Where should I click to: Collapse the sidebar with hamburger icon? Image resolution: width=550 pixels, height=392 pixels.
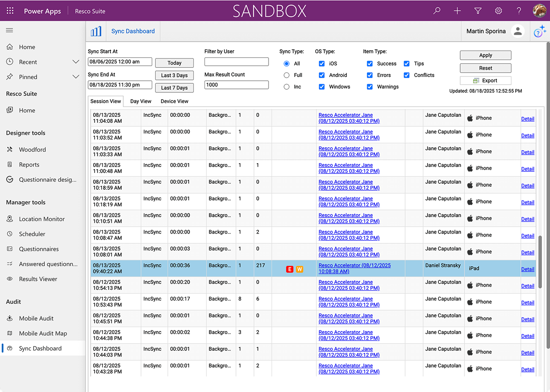pos(9,30)
